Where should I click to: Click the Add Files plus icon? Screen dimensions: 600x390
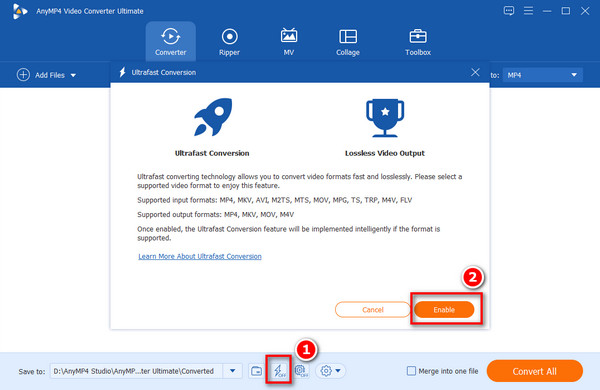(23, 75)
